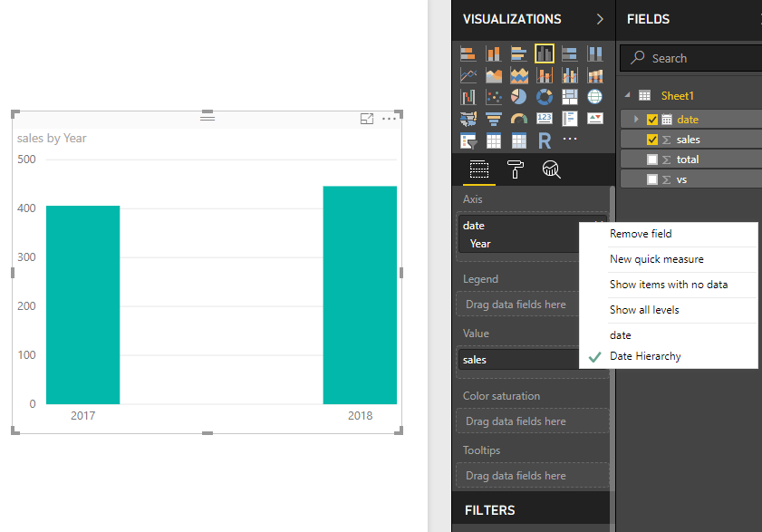
Task: Expand the date field hierarchy arrow
Action: point(636,119)
